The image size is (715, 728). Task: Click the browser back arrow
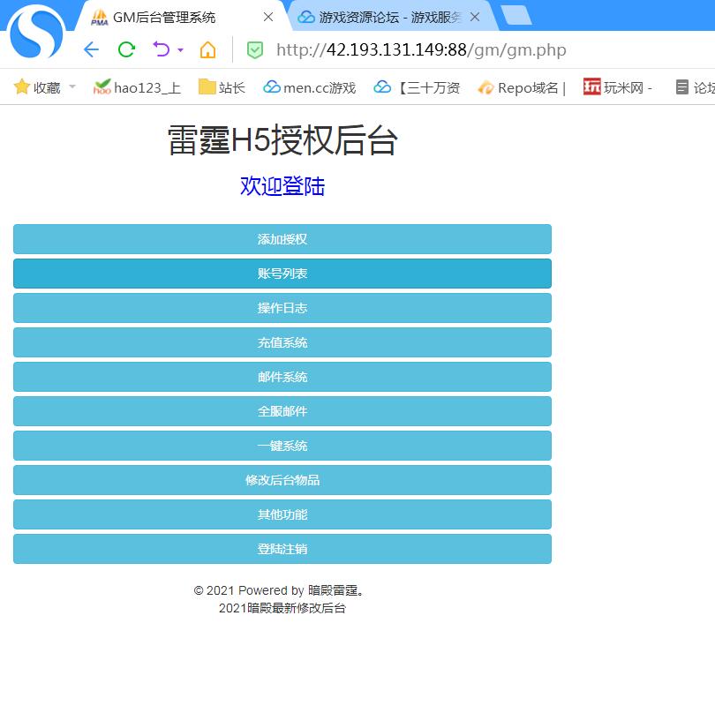click(91, 49)
